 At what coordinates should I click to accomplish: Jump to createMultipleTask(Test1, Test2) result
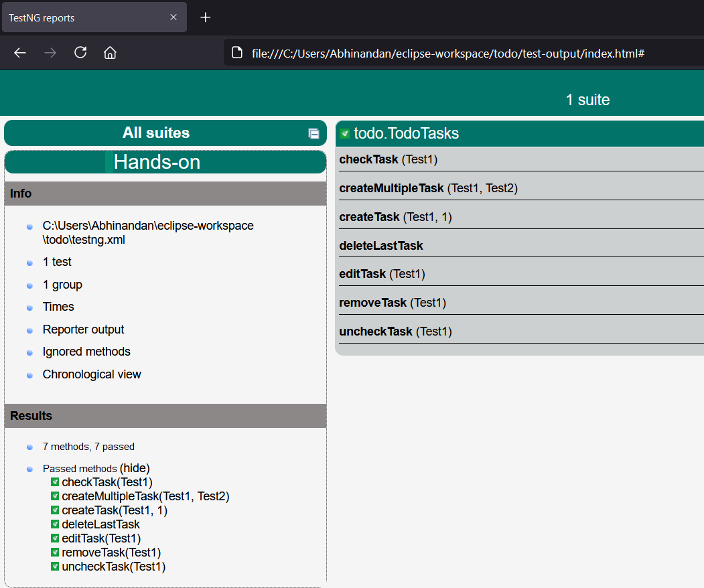[145, 496]
